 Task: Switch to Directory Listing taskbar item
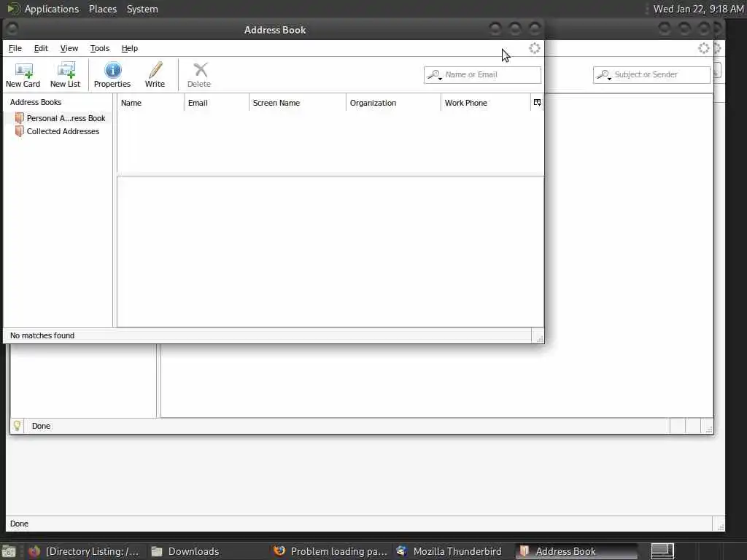pos(85,551)
